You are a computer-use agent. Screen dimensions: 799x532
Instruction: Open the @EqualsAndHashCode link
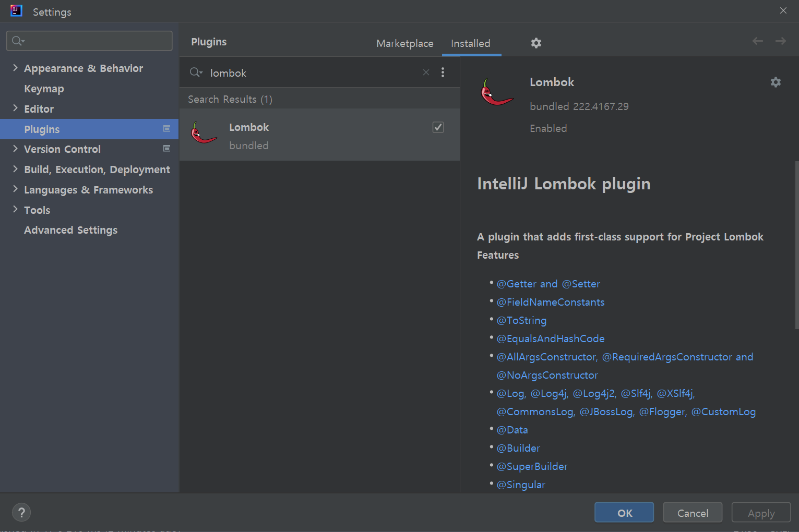point(551,338)
